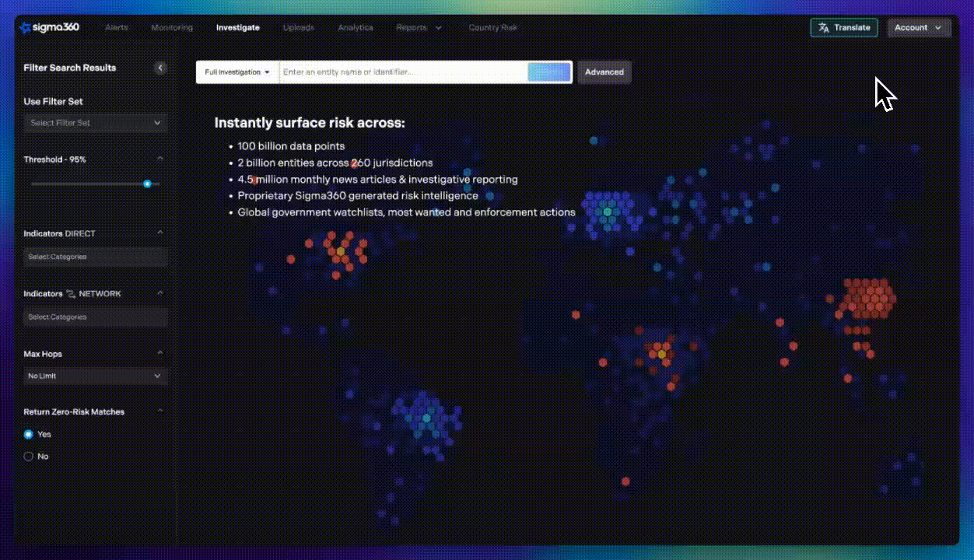Click the Sigma360 logo icon
Viewport: 974px width, 560px height.
point(24,28)
